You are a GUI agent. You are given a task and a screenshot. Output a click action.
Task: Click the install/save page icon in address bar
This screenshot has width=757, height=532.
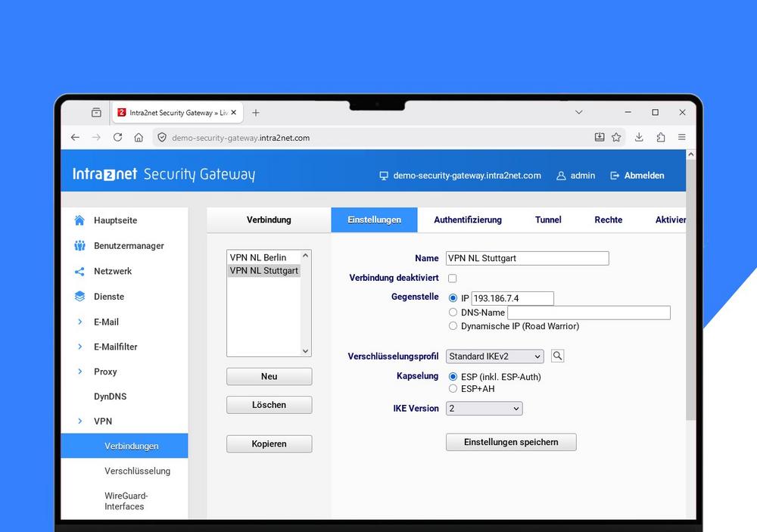pyautogui.click(x=599, y=137)
